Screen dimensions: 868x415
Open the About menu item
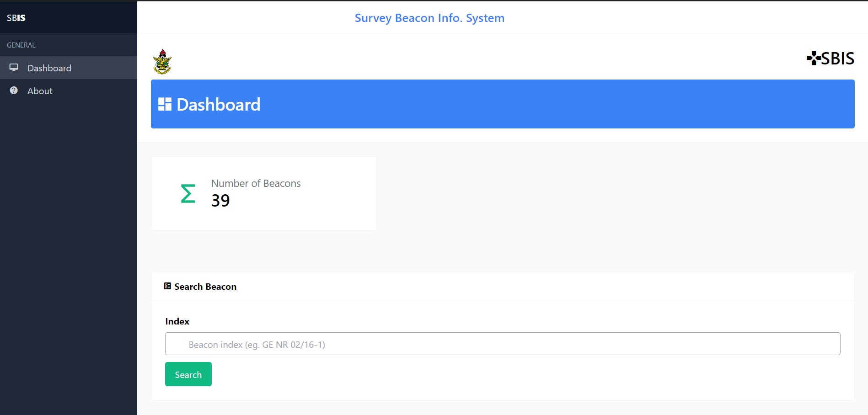(x=40, y=91)
